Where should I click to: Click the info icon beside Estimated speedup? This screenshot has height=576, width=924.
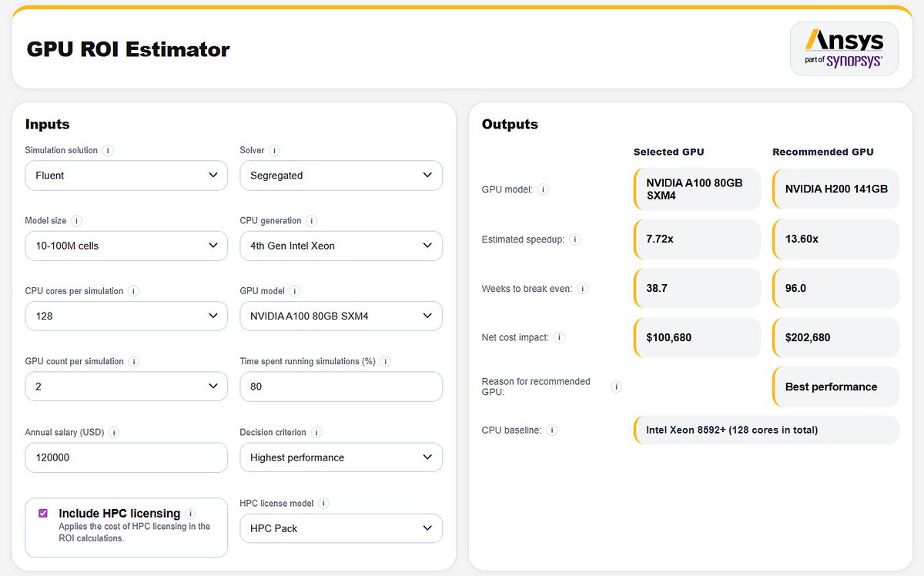(575, 239)
